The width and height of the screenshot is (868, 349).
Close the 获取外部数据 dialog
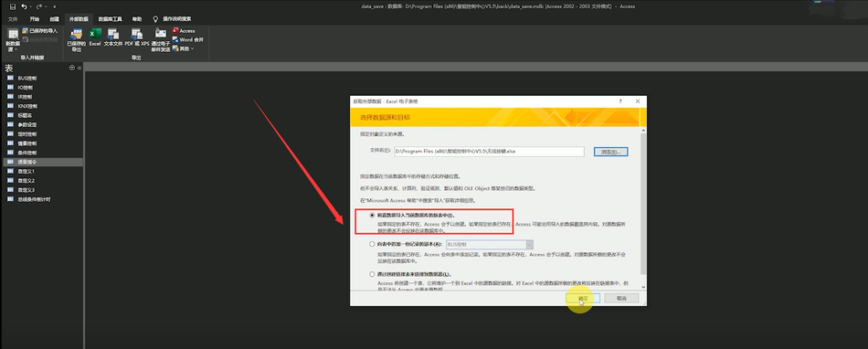pyautogui.click(x=638, y=101)
